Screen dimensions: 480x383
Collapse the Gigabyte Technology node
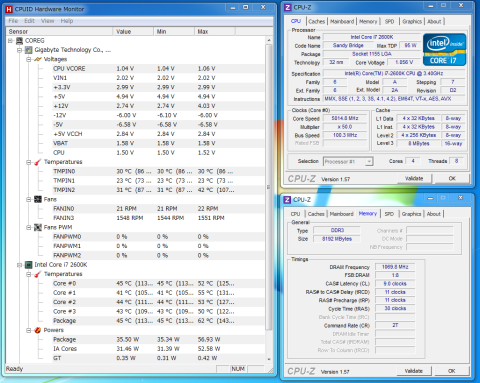click(19, 50)
